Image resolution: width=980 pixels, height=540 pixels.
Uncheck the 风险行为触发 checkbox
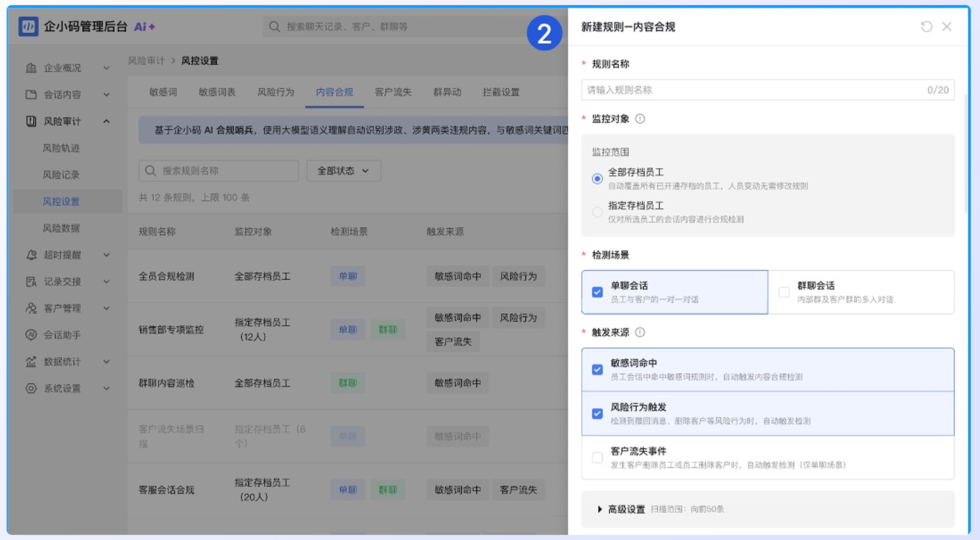(x=597, y=414)
